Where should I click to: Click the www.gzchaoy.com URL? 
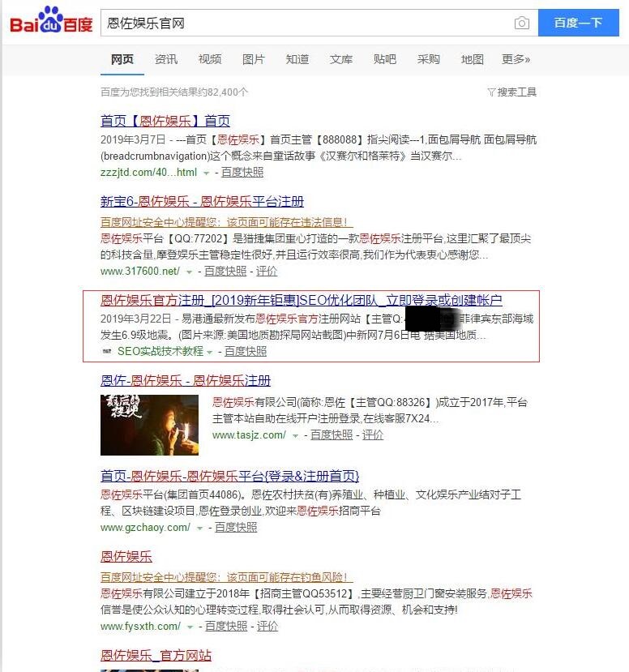click(145, 528)
